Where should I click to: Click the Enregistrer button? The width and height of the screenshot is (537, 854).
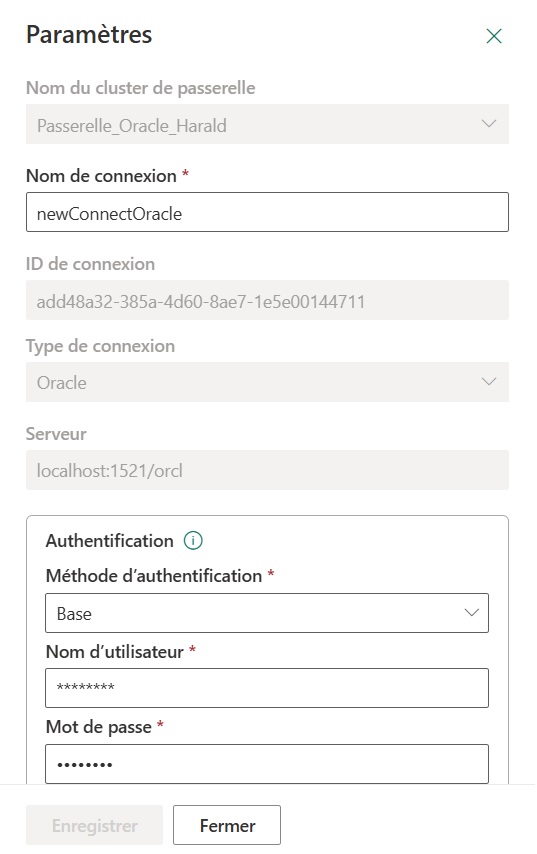94,825
